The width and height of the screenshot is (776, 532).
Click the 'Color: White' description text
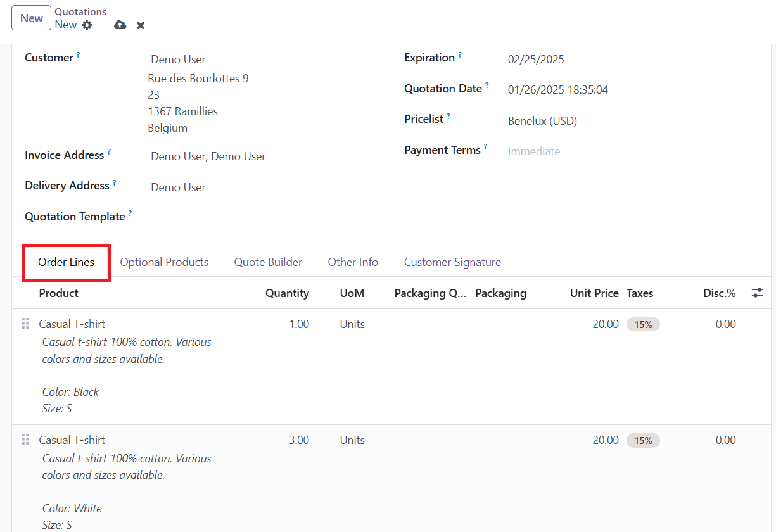[72, 509]
